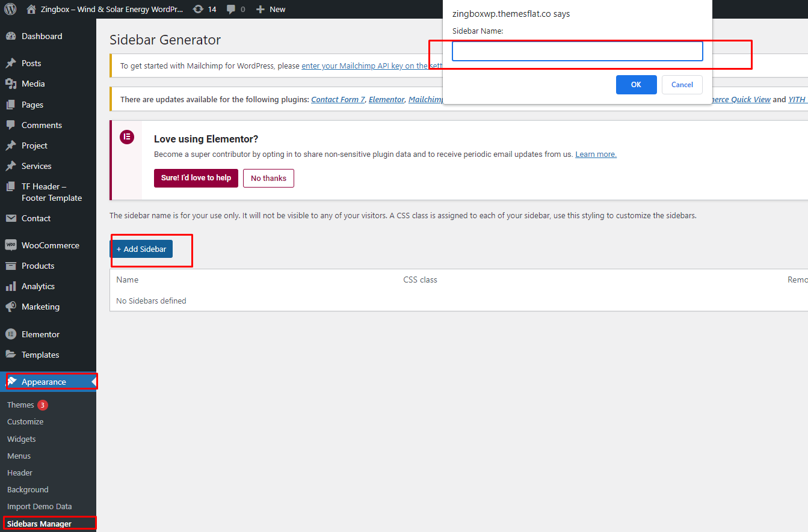Click the Sidebar Generator page heading

165,40
